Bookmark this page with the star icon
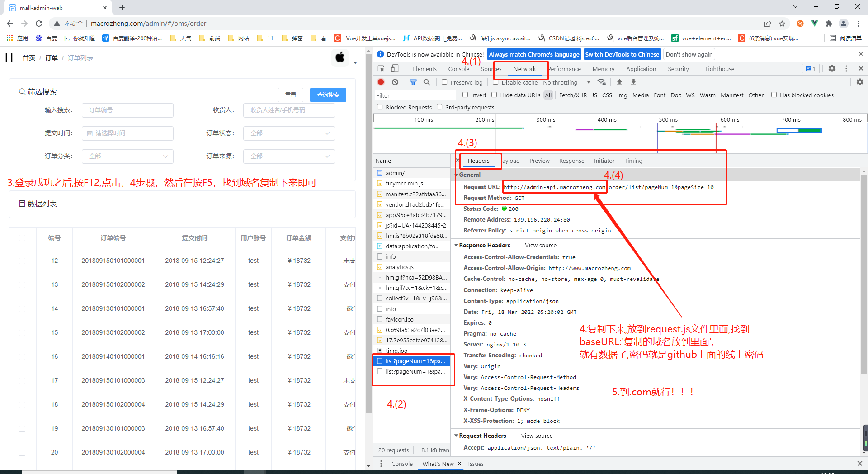Viewport: 868px width, 474px height. [x=782, y=24]
